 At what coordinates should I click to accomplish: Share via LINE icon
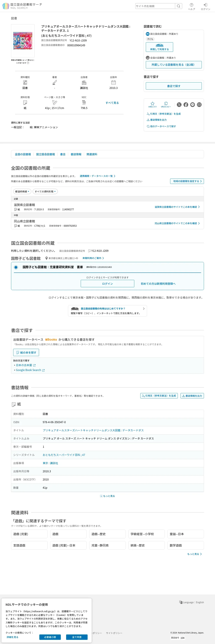192,104
